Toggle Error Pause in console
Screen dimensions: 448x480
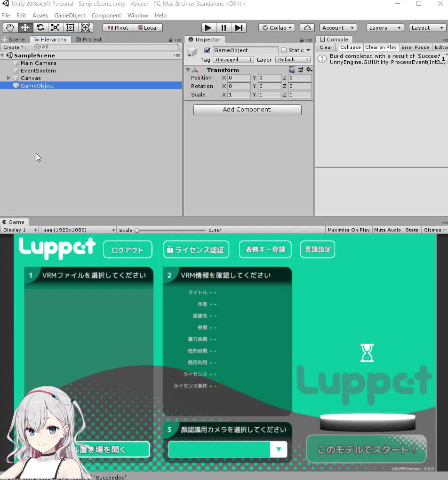pos(415,48)
